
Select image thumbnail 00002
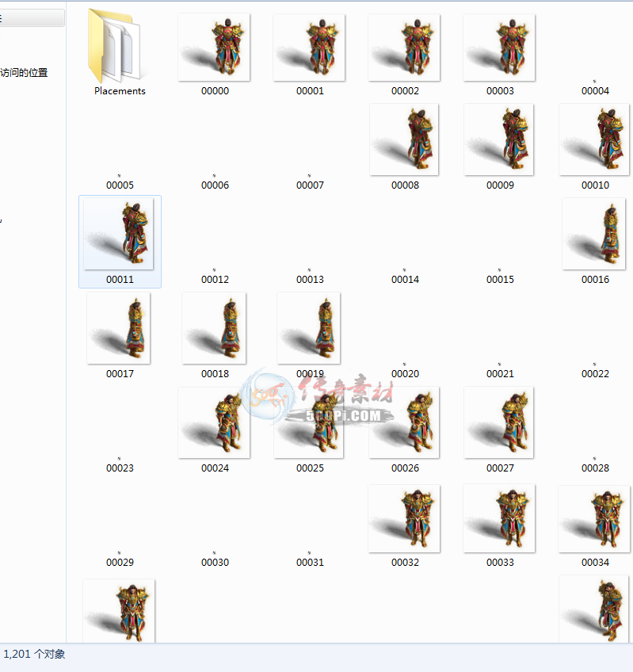(404, 47)
